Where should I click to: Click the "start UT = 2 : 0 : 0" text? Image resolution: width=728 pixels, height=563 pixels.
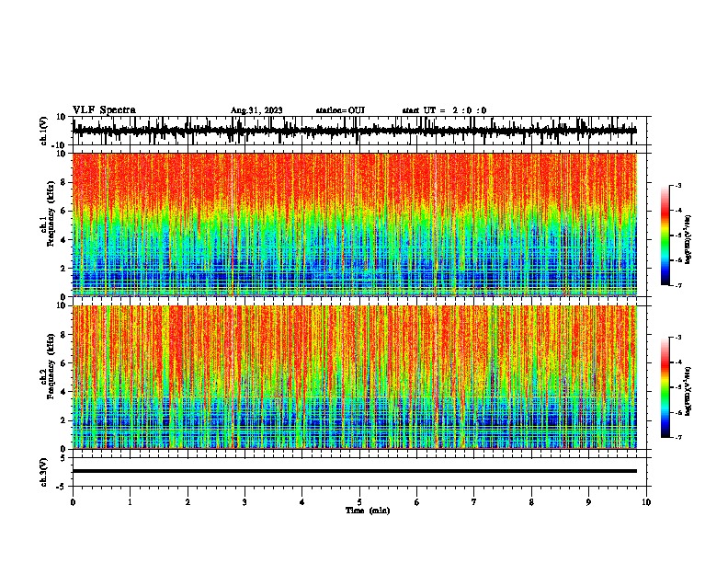[444, 110]
